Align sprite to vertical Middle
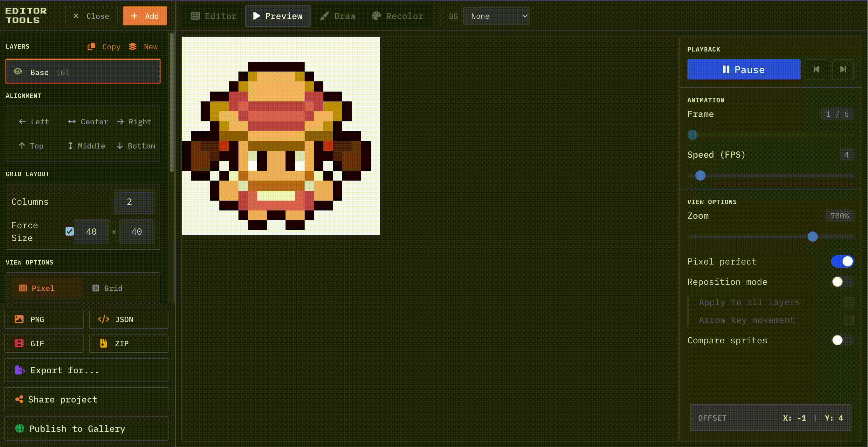 click(86, 146)
